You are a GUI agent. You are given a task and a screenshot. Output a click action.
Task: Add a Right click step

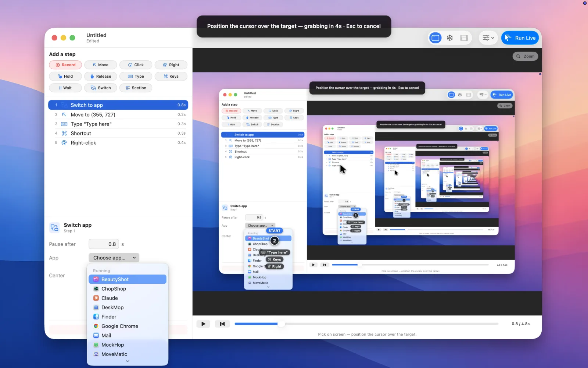(171, 65)
